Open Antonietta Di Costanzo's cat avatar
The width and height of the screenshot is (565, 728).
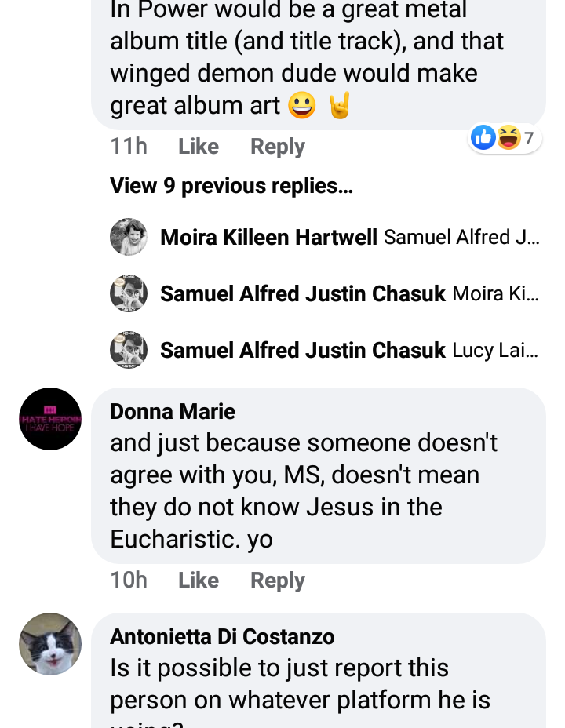click(50, 644)
